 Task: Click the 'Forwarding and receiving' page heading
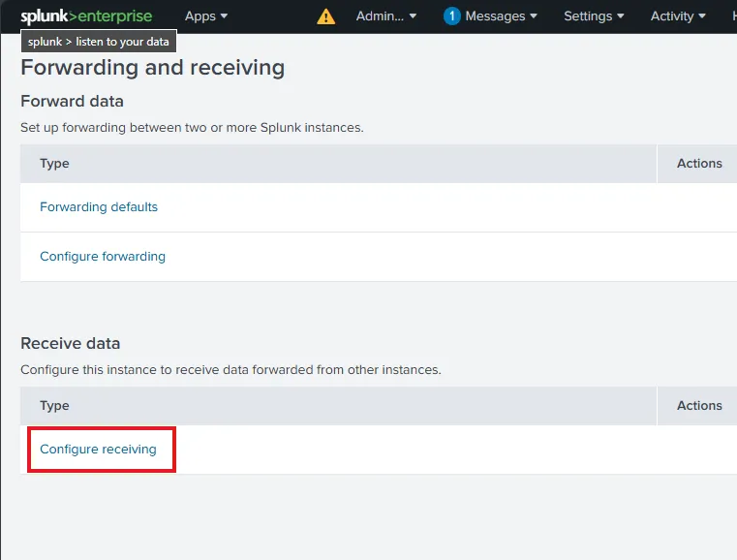tap(153, 68)
